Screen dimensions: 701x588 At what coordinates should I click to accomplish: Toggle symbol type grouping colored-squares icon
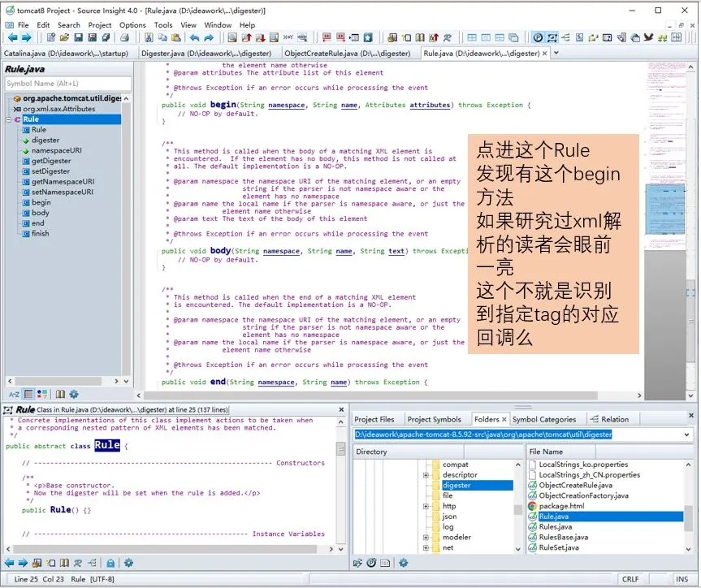[42, 394]
